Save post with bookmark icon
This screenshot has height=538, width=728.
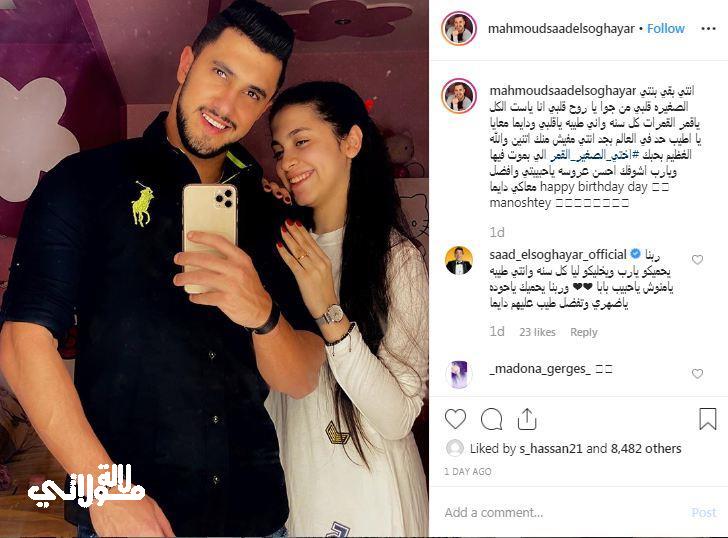click(708, 419)
